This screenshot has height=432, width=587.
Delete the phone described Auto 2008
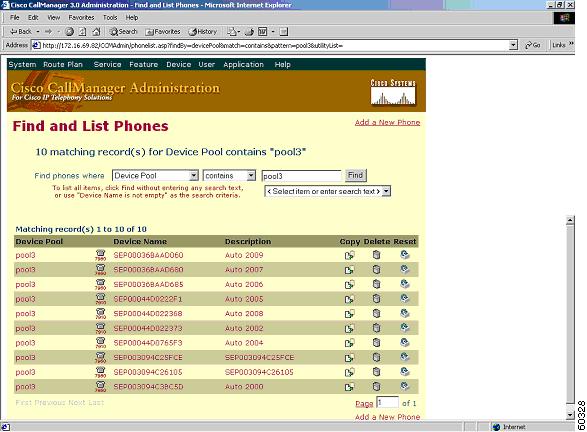pyautogui.click(x=377, y=313)
